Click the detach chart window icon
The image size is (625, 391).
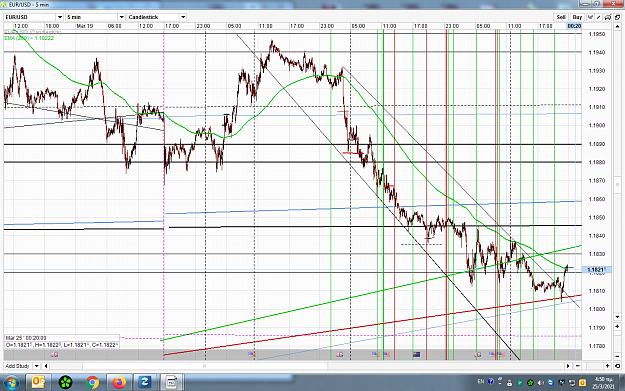(x=617, y=17)
